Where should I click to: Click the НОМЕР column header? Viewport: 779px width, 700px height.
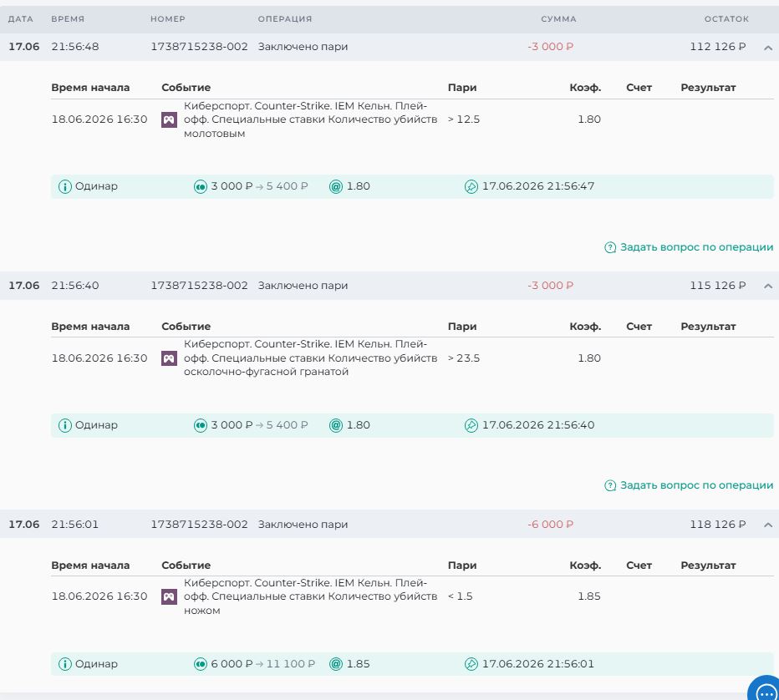168,19
